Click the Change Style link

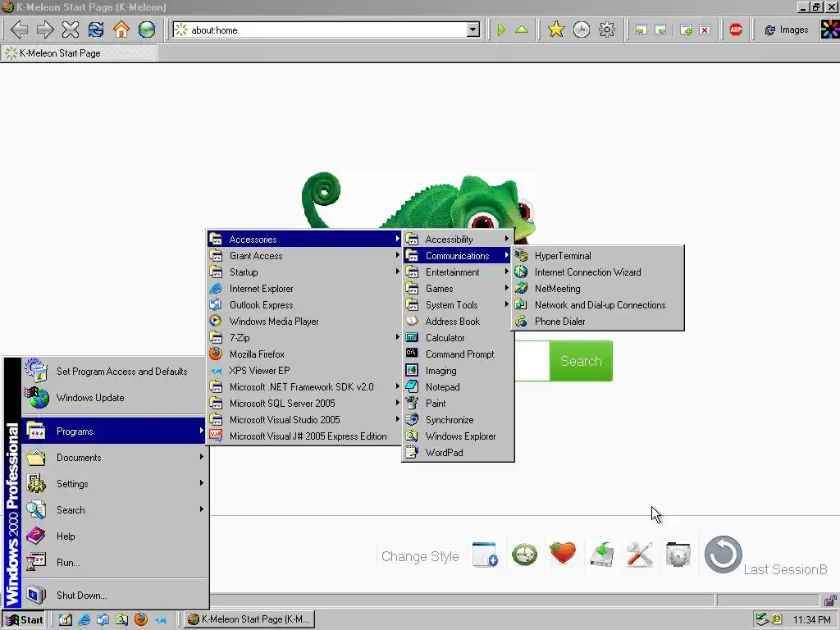tap(420, 557)
